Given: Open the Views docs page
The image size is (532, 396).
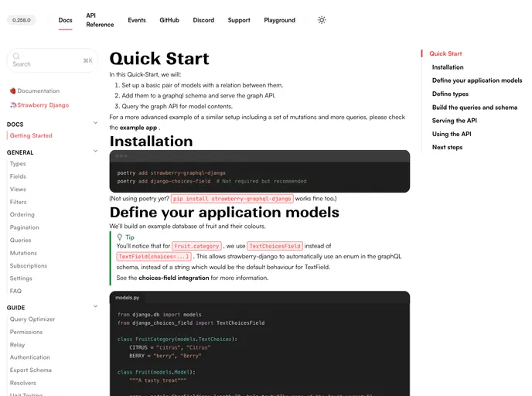Looking at the screenshot, I should click(18, 189).
